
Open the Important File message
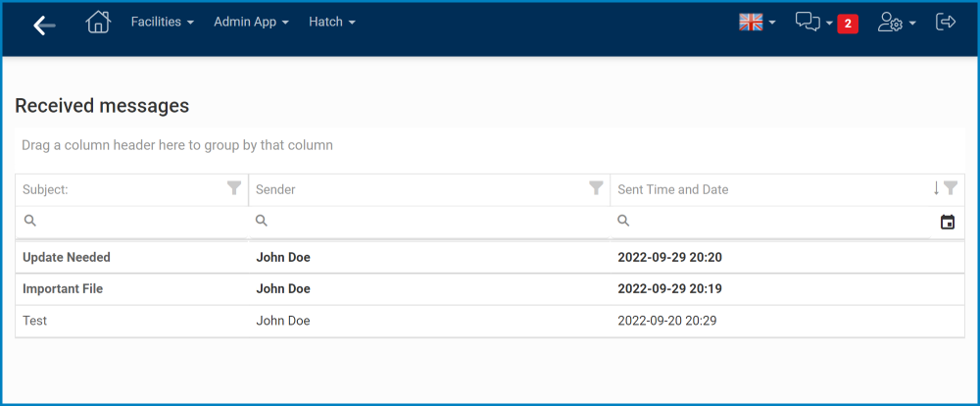tap(63, 289)
